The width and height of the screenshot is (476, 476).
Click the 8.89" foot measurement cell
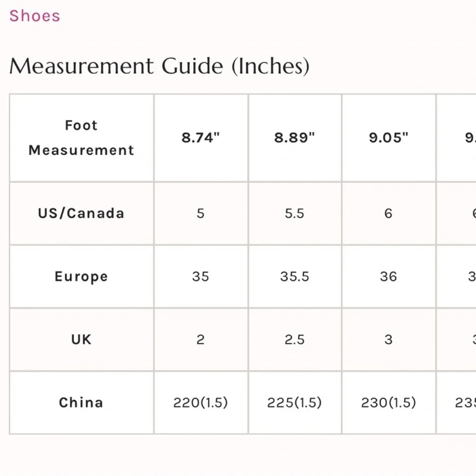pyautogui.click(x=295, y=138)
